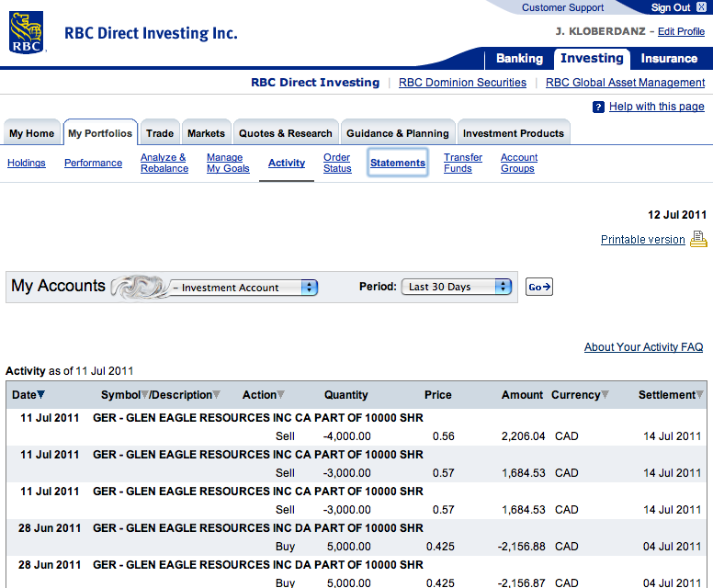
Task: Click the Amount column header
Action: point(522,395)
